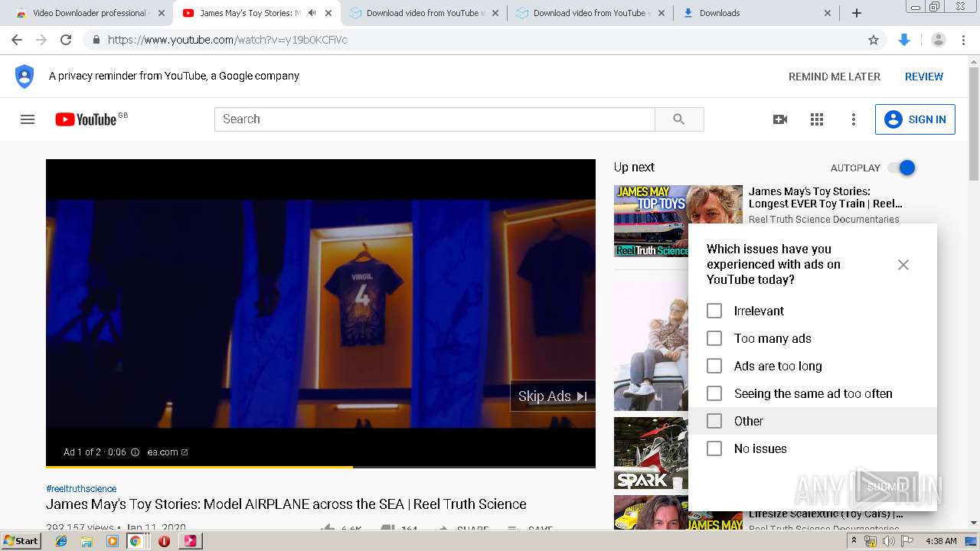Check the Other checkbox
The height and width of the screenshot is (551, 980).
pyautogui.click(x=714, y=421)
